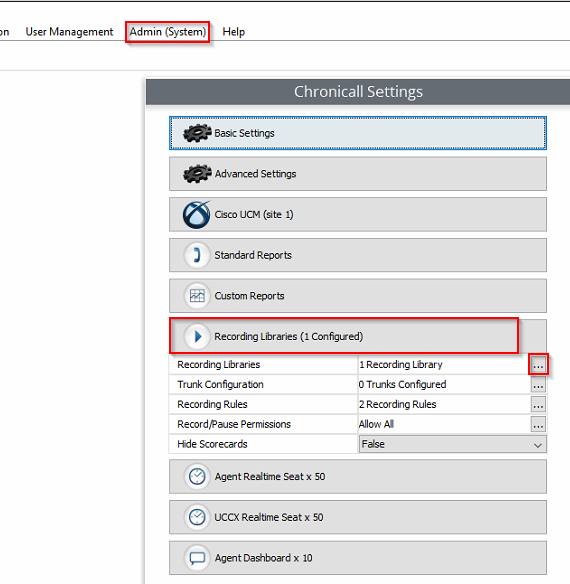Expand the Cisco UCM (site 1) section
This screenshot has height=584, width=570.
358,215
